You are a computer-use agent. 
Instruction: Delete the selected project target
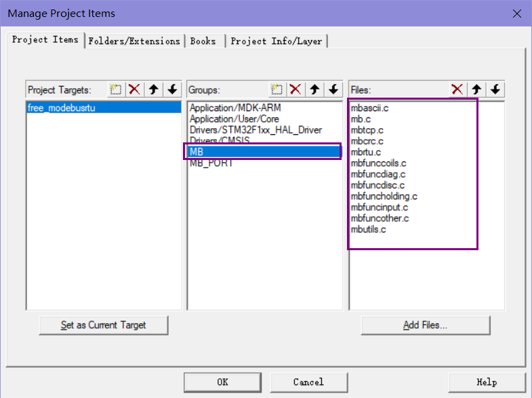[134, 89]
